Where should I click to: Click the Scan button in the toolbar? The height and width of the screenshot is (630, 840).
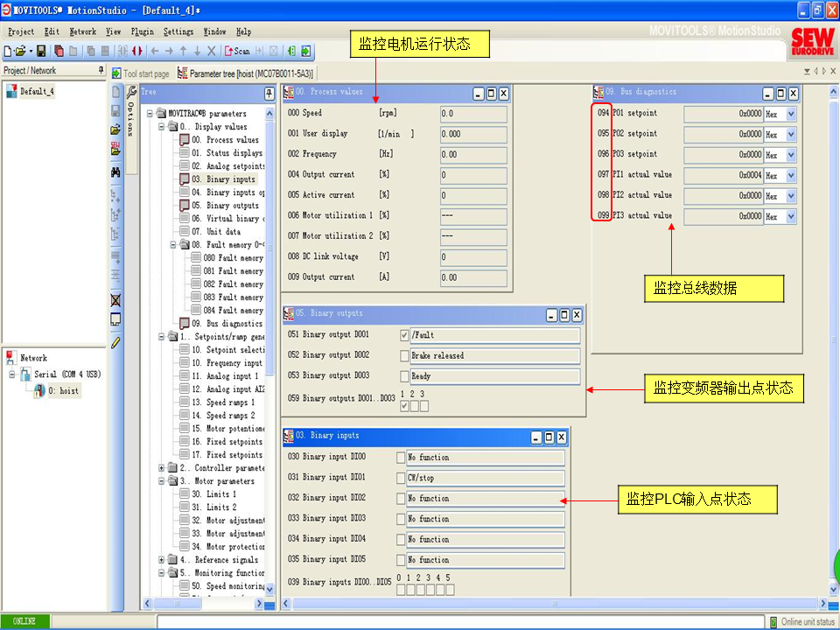tap(237, 52)
